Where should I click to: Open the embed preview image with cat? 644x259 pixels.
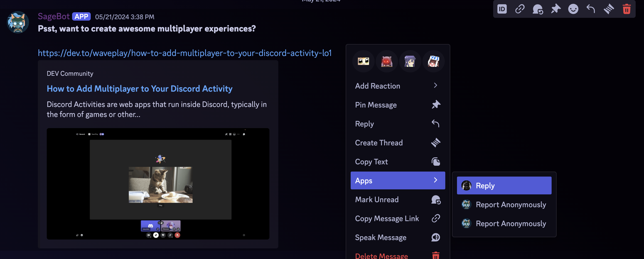[158, 184]
